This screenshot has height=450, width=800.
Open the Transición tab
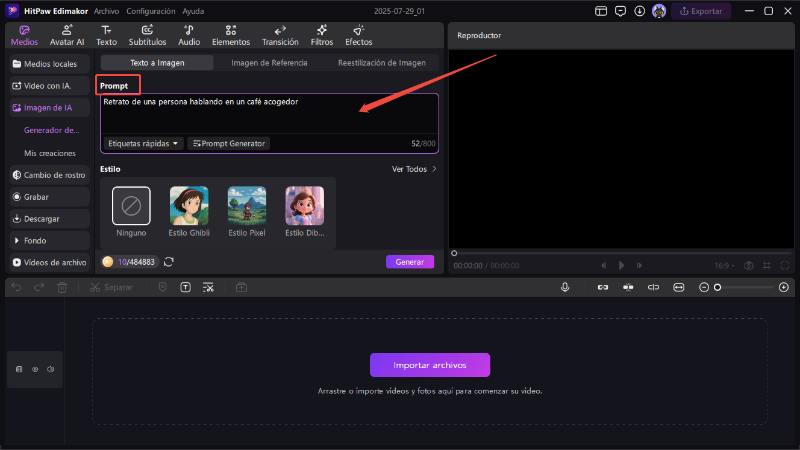[x=280, y=36]
